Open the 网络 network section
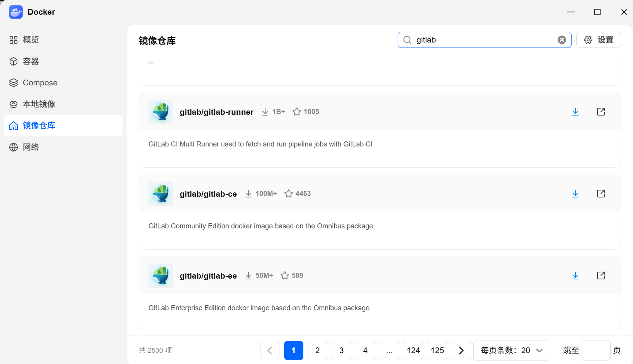Viewport: 633px width, 364px height. pyautogui.click(x=63, y=147)
